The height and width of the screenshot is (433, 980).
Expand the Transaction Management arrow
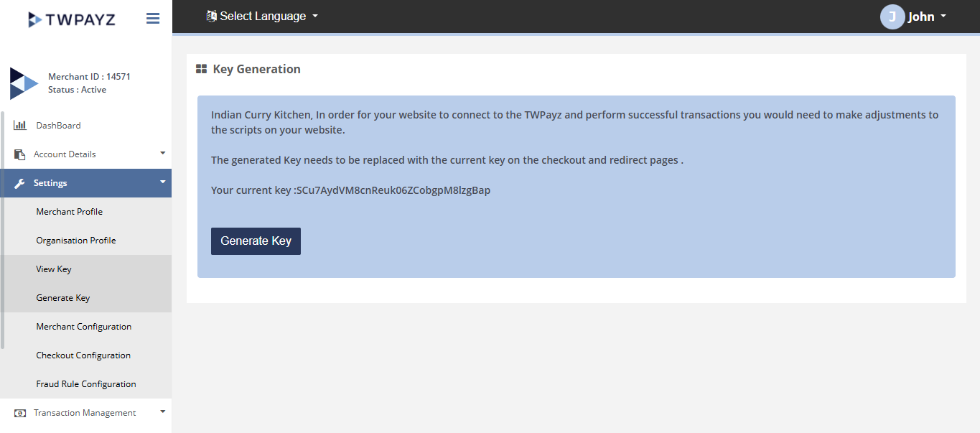162,411
